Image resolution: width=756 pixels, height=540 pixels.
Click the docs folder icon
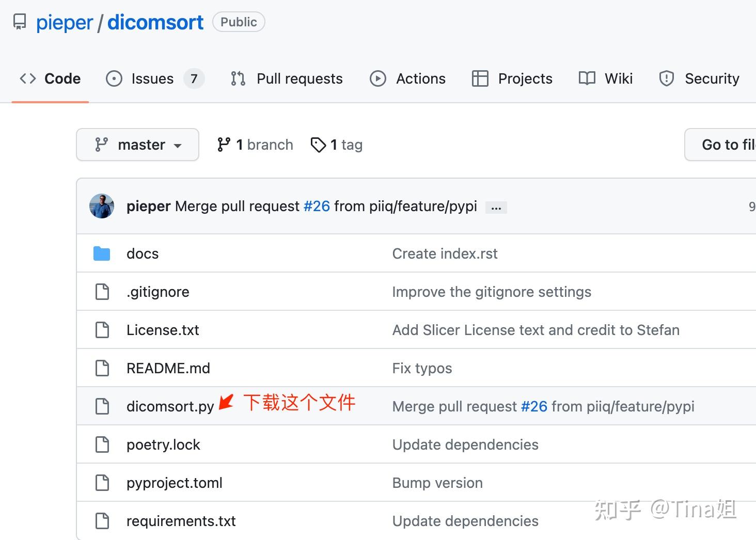102,253
